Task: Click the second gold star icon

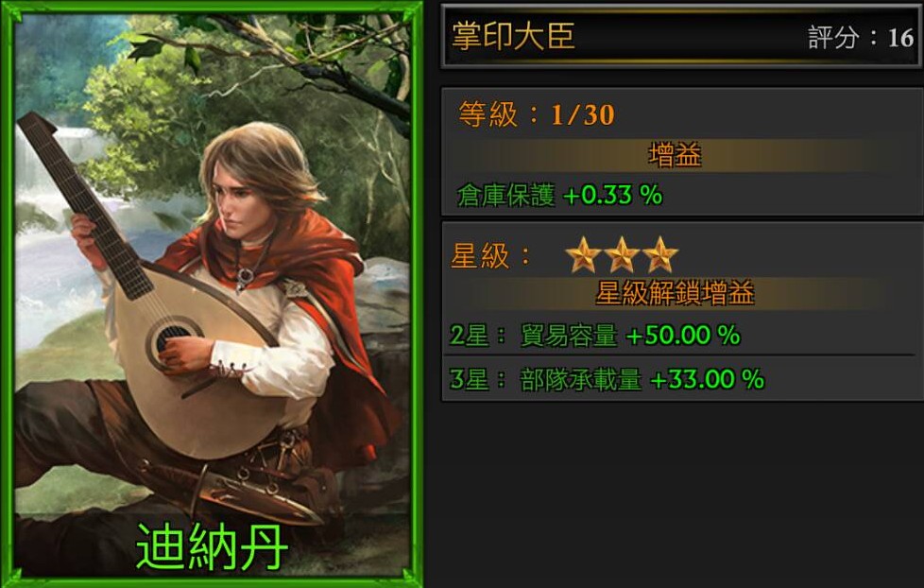Action: (622, 255)
